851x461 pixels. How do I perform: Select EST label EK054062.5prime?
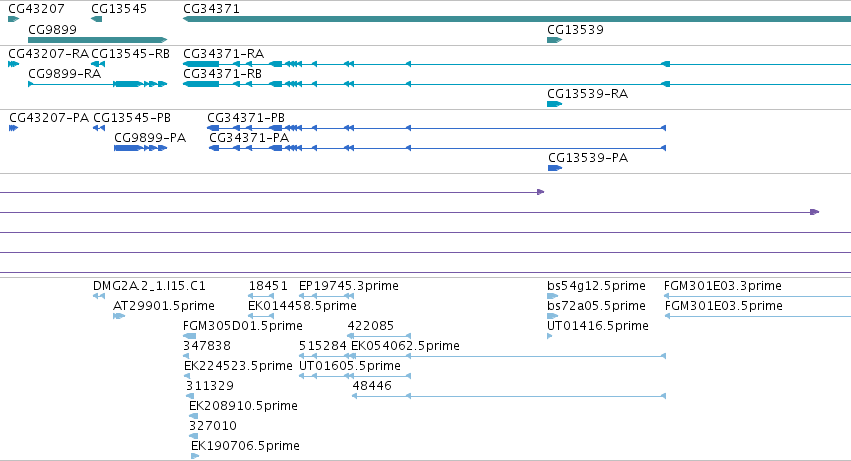point(405,345)
